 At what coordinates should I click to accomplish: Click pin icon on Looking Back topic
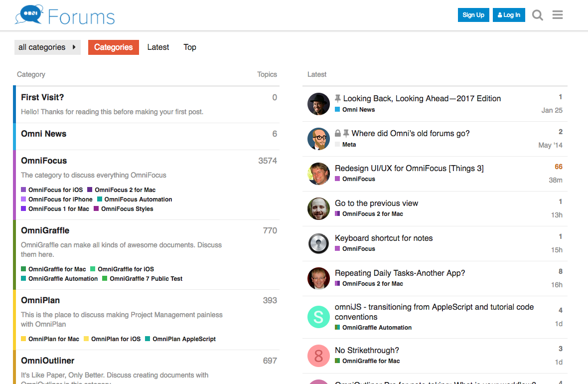tap(337, 98)
